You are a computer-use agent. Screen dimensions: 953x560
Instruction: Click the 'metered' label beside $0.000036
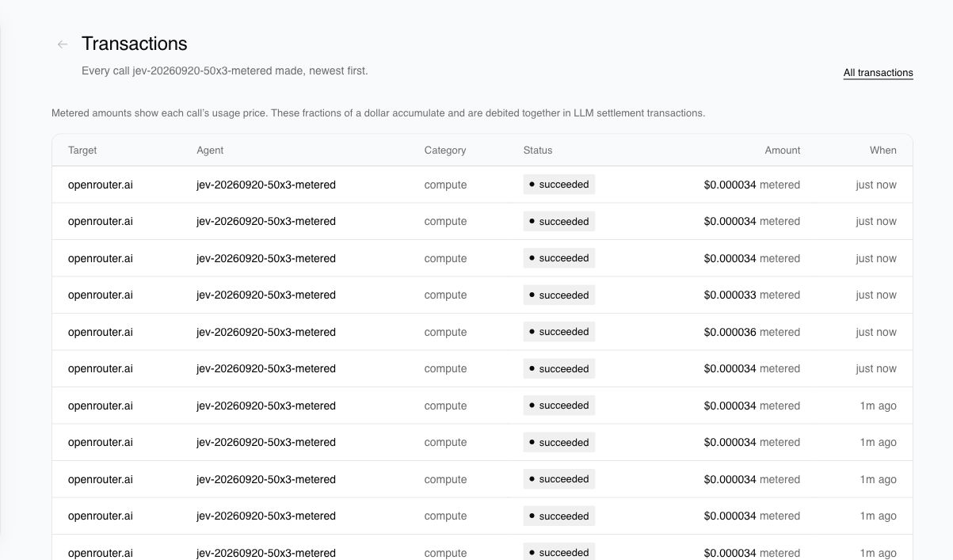tap(780, 332)
